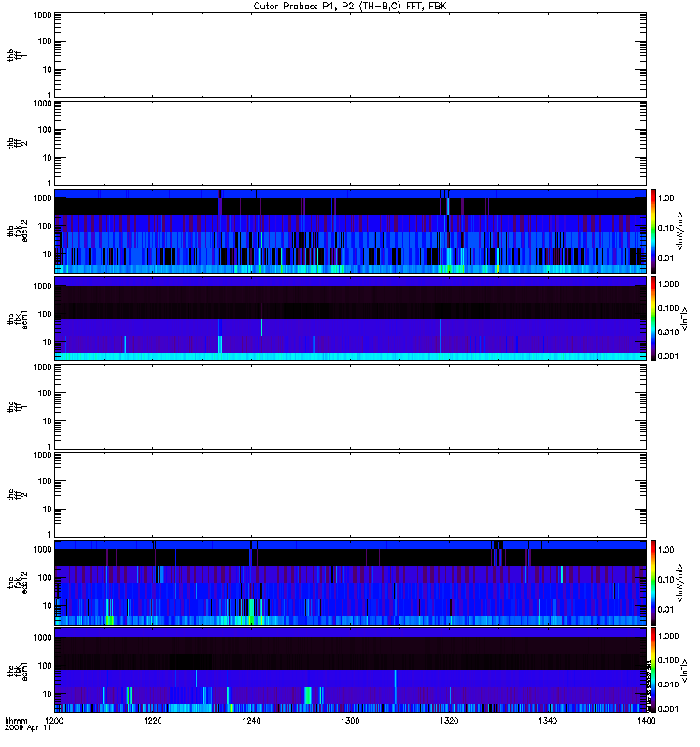Image resolution: width=700 pixels, height=747 pixels.
Task: Click the <|mV/m|> unit label beside thb edc12
Action: 680,231
